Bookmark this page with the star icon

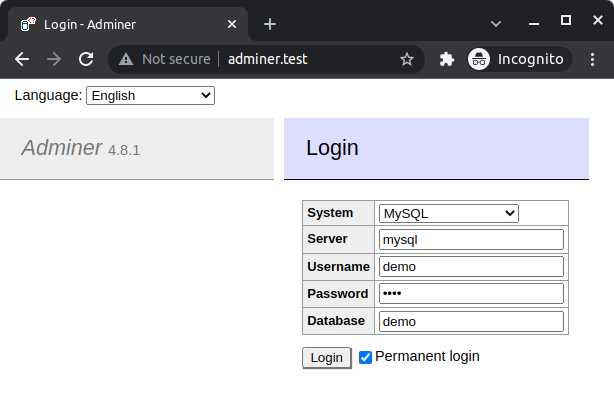coord(407,59)
